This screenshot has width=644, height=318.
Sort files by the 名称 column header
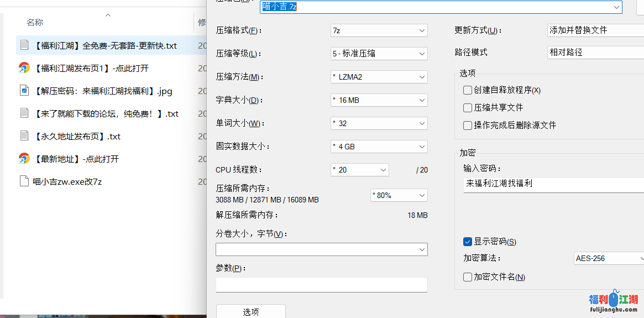(x=35, y=23)
